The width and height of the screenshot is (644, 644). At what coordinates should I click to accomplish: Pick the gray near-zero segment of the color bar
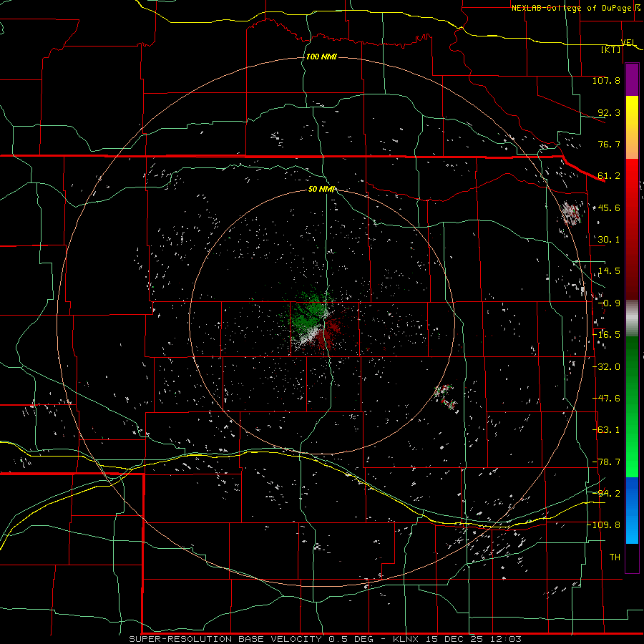(x=632, y=318)
